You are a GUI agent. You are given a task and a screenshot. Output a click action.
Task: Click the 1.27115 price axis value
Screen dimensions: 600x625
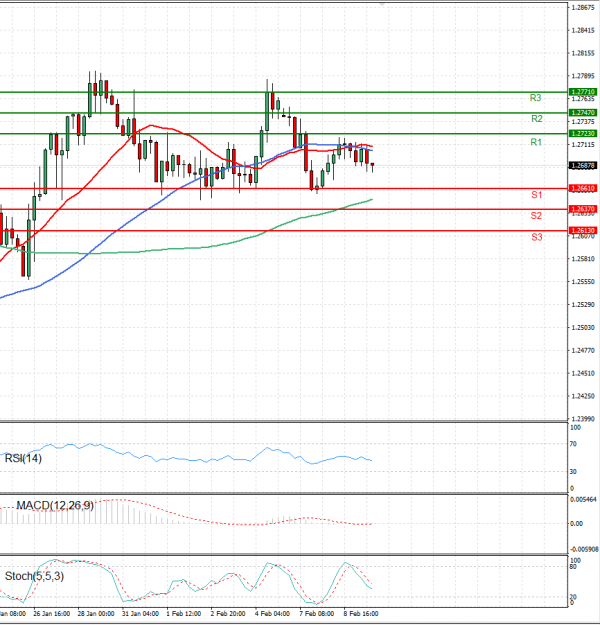tap(583, 145)
